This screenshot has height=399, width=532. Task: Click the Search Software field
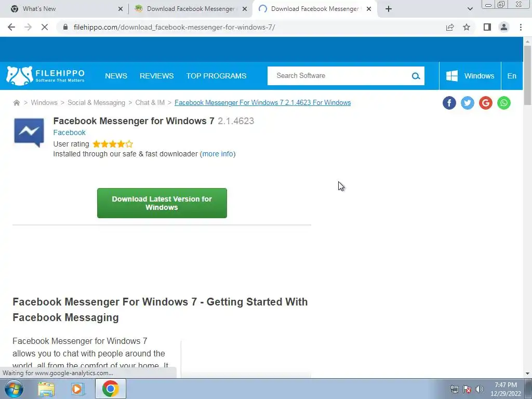point(338,76)
